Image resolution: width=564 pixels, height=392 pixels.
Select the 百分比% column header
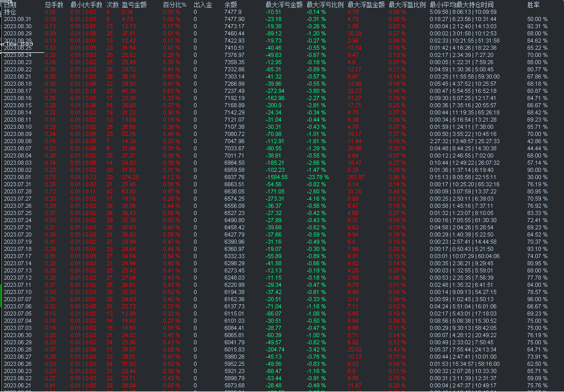point(175,5)
